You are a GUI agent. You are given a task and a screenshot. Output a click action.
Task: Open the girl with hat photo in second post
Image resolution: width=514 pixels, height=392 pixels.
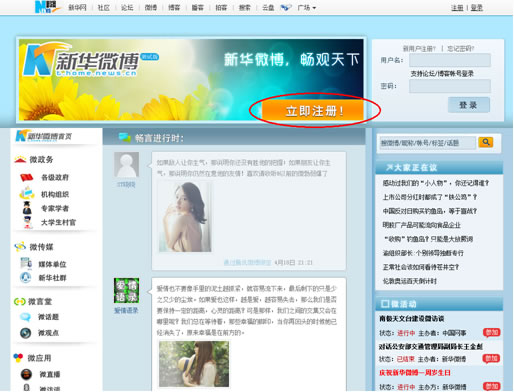click(194, 364)
